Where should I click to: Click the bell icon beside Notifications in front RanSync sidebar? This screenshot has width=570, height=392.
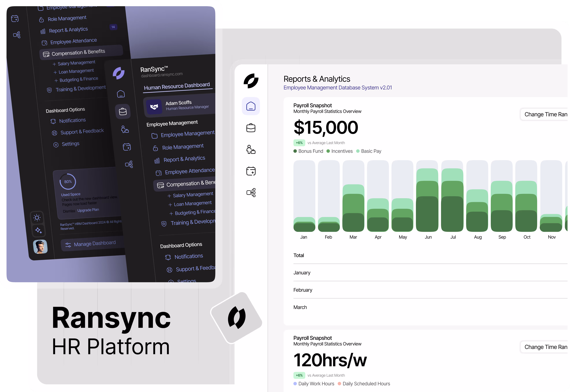pos(168,257)
